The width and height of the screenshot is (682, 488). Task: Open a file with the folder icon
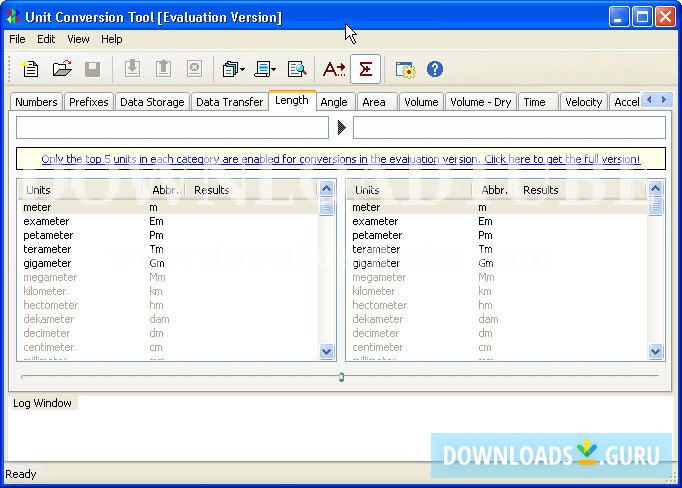62,69
